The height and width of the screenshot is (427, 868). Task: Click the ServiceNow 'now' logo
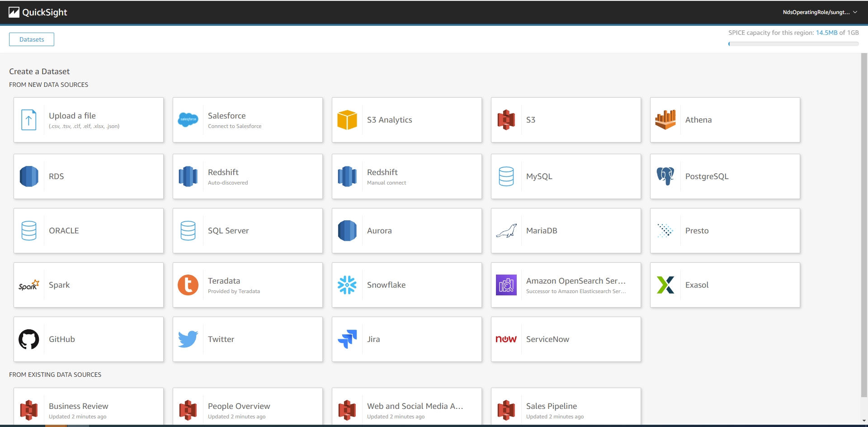point(506,339)
